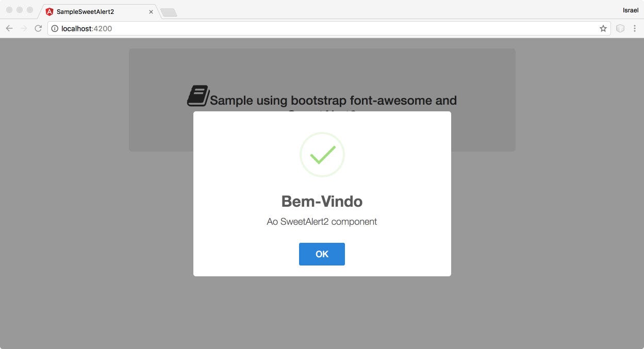Image resolution: width=644 pixels, height=349 pixels.
Task: Click the green success checkmark icon
Action: 322,155
